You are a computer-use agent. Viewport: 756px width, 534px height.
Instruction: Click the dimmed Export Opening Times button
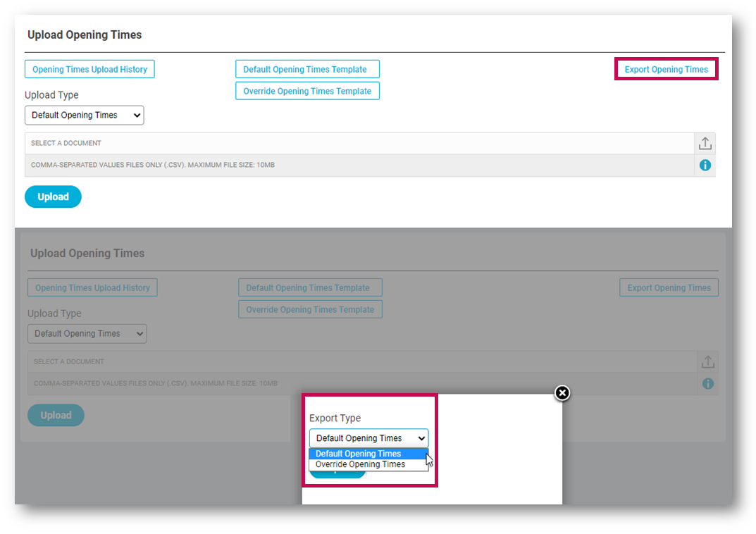[x=669, y=287]
